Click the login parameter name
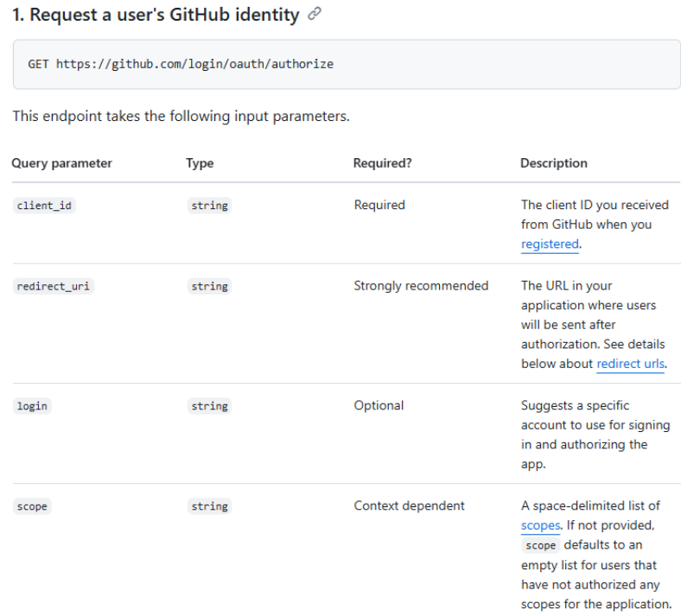 (31, 406)
